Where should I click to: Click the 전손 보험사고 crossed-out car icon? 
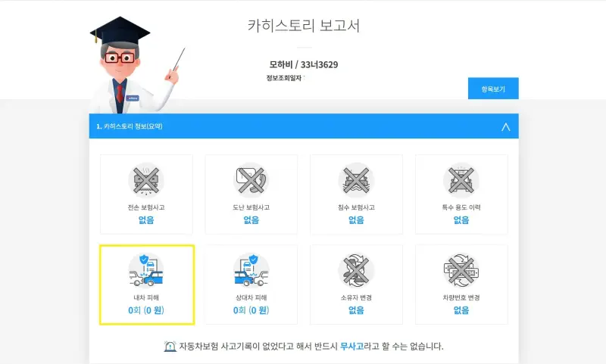[x=146, y=180]
